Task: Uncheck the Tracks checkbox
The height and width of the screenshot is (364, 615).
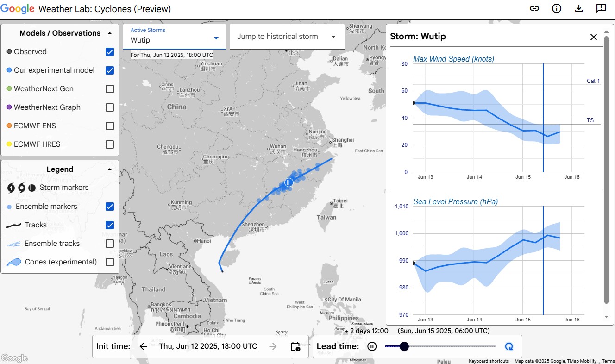Action: tap(110, 225)
